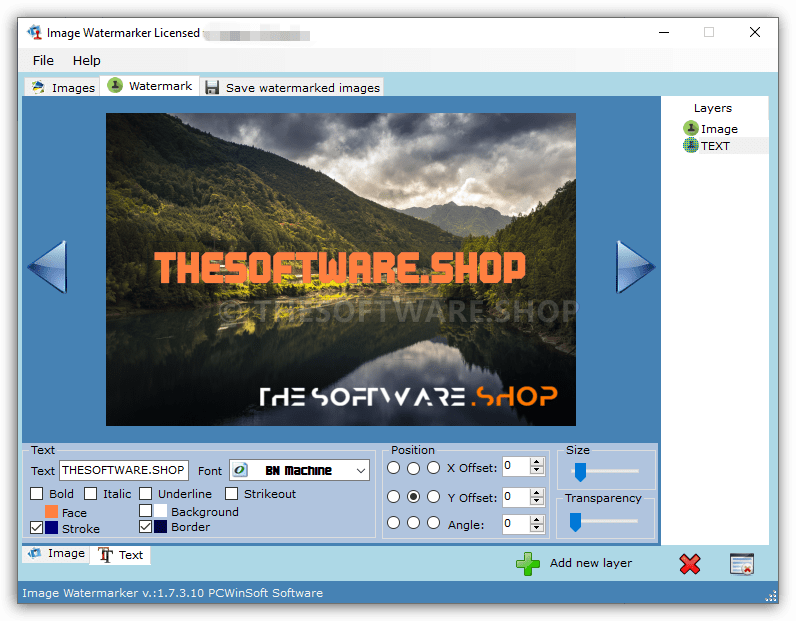Uncheck the Stroke checkbox
Image resolution: width=796 pixels, height=621 pixels.
(x=37, y=528)
